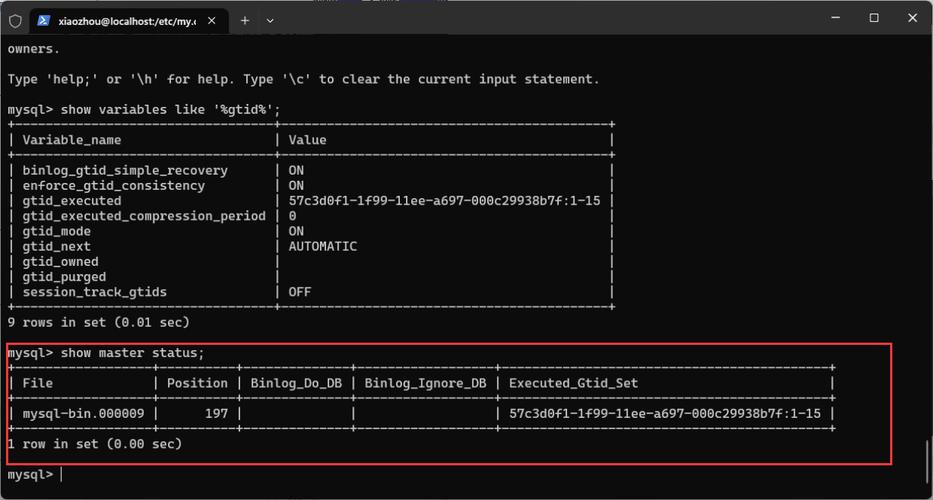Click the 'Value' column header
The width and height of the screenshot is (933, 500).
[x=307, y=140]
